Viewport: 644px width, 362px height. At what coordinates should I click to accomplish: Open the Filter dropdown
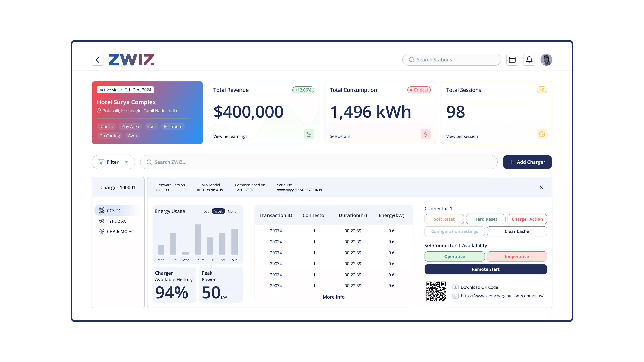coord(113,162)
